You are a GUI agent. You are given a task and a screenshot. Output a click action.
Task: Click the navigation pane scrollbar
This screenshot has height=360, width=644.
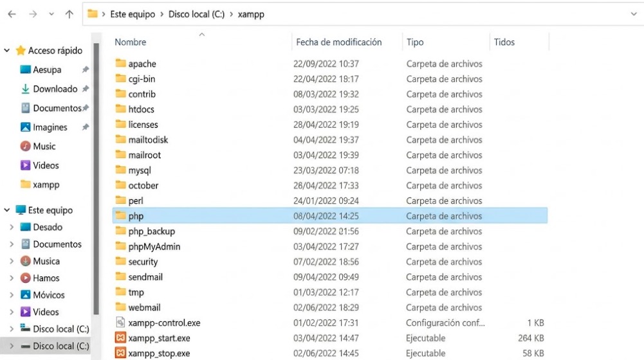coord(97,179)
